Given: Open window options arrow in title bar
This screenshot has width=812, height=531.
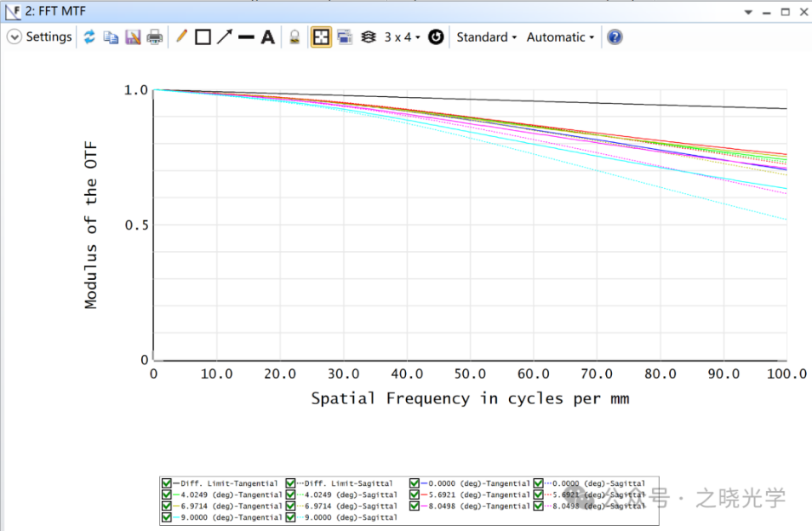Looking at the screenshot, I should point(748,13).
